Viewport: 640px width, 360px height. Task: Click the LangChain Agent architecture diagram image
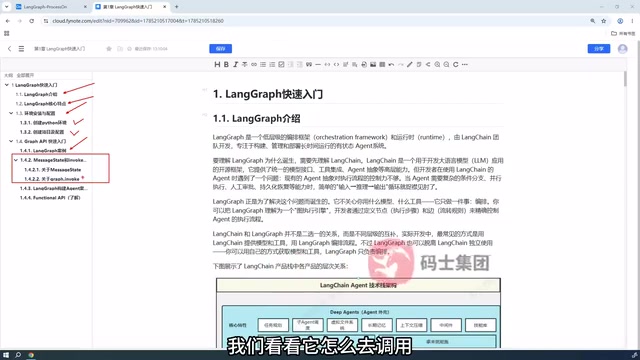tap(358, 313)
